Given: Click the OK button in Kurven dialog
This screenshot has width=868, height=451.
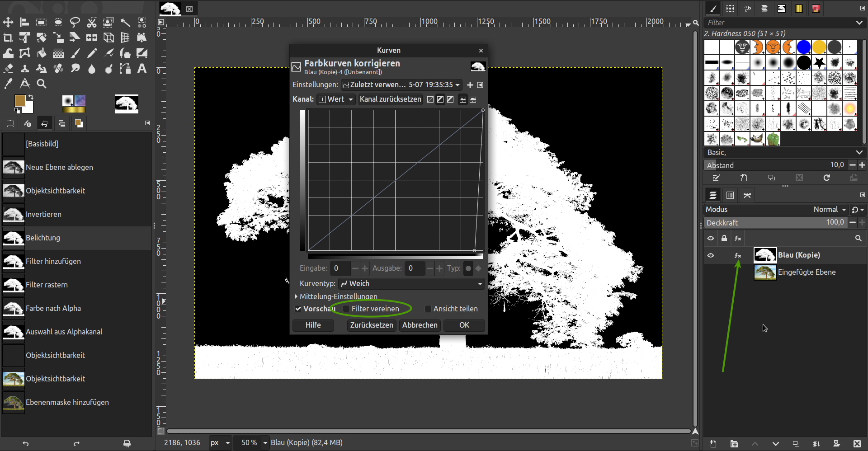Looking at the screenshot, I should click(x=464, y=325).
